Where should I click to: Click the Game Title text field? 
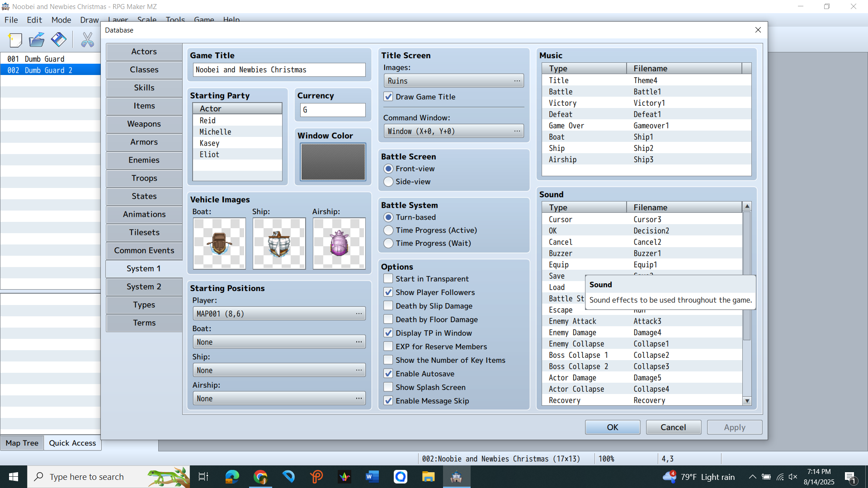(279, 70)
